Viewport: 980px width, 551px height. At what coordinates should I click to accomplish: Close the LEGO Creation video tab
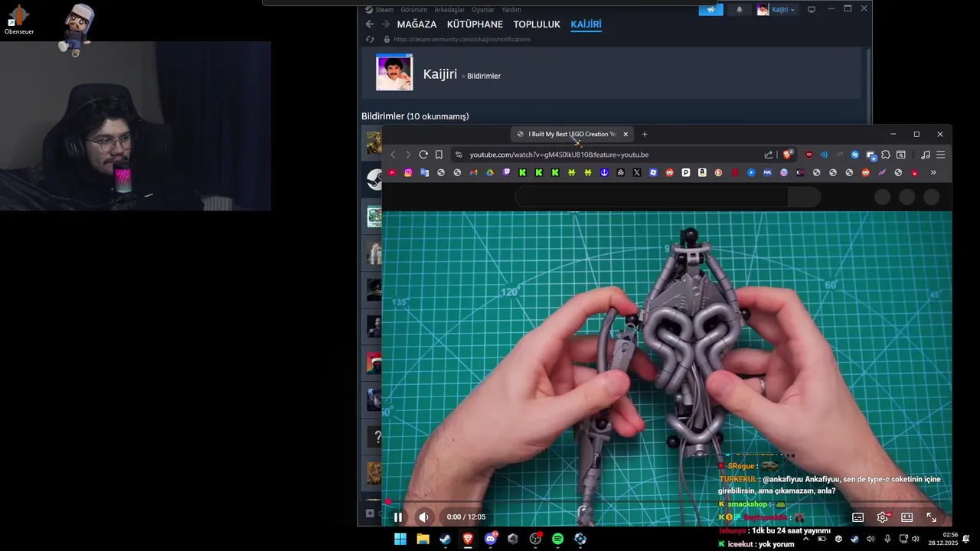click(626, 134)
